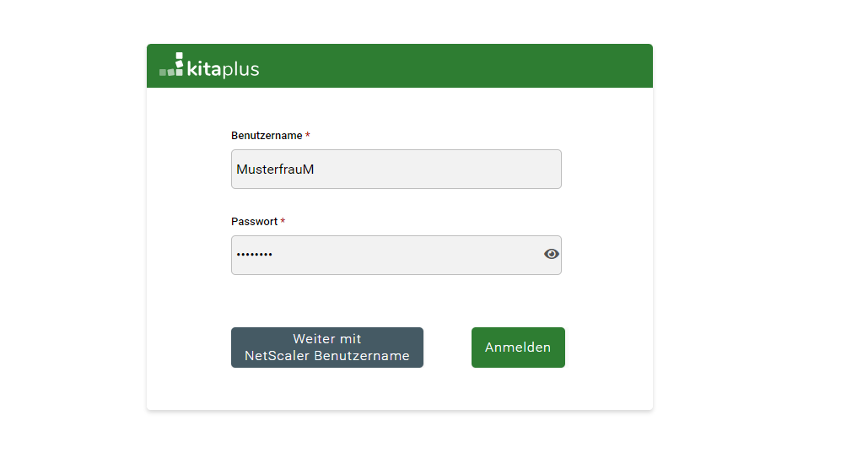Click the "plus" part of logo text
The height and width of the screenshot is (458, 868).
(241, 69)
